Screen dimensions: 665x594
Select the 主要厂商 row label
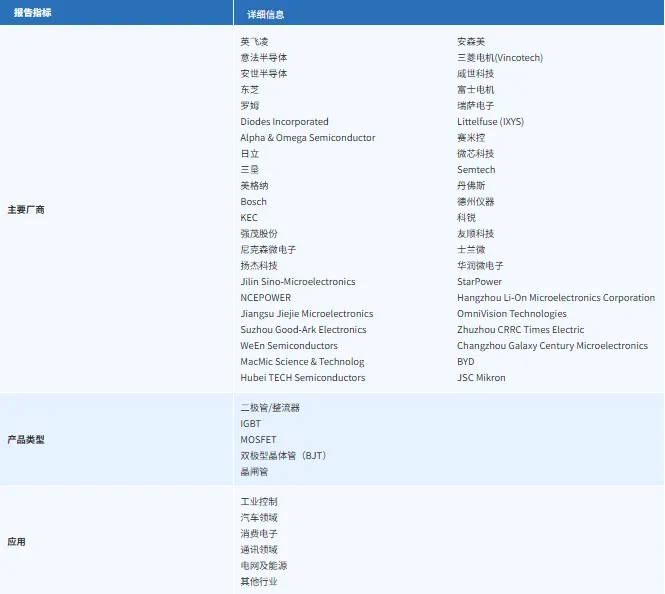26,210
